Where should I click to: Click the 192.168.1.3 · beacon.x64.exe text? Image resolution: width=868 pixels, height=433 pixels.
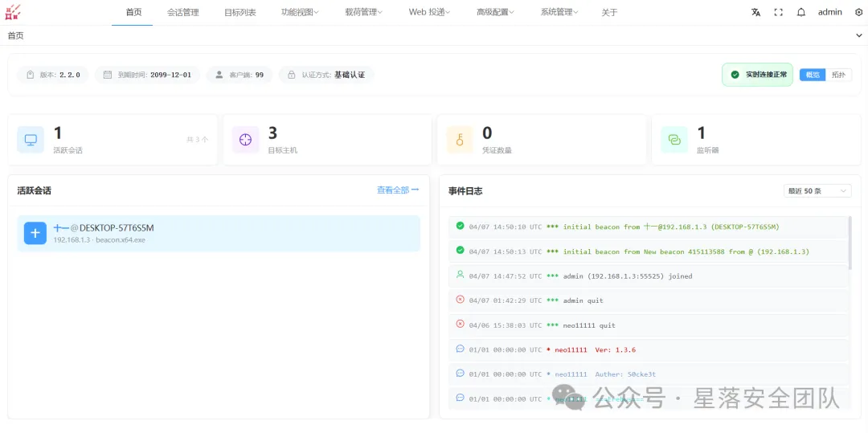[99, 240]
